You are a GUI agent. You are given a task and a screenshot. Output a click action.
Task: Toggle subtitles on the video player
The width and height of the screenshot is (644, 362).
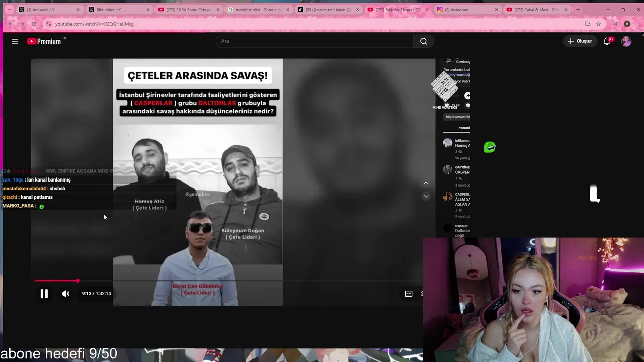[409, 294]
